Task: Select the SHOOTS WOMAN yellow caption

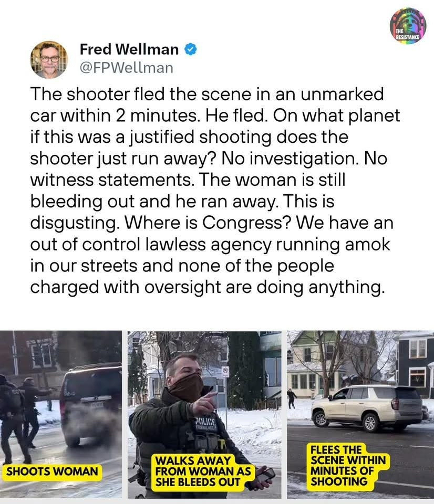Action: (x=52, y=471)
